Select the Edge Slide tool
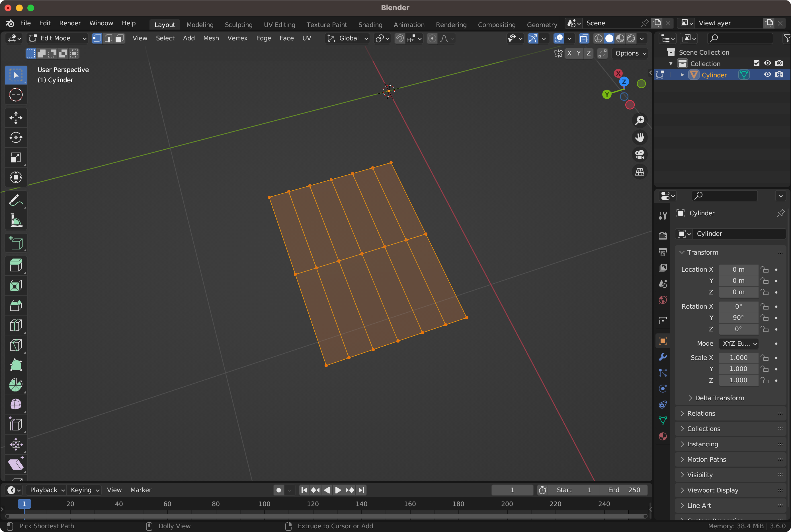This screenshot has height=532, width=791. (x=16, y=424)
